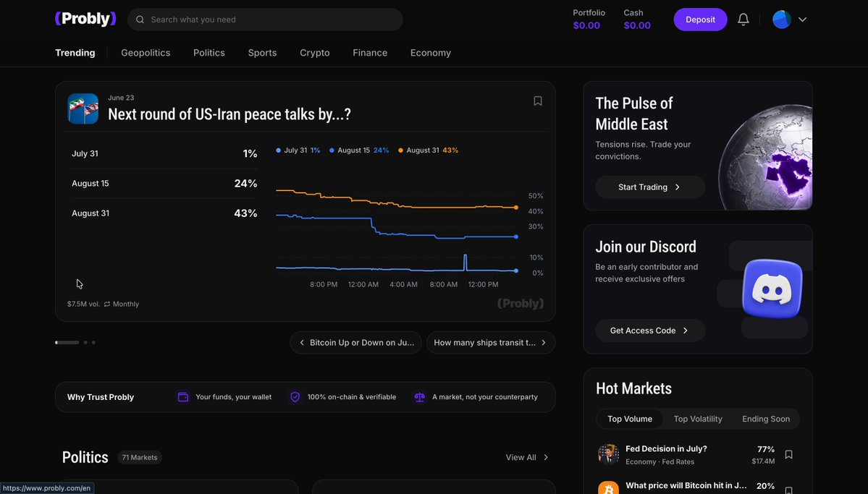Image resolution: width=868 pixels, height=494 pixels.
Task: Select the Top Volatility toggle
Action: pyautogui.click(x=697, y=419)
